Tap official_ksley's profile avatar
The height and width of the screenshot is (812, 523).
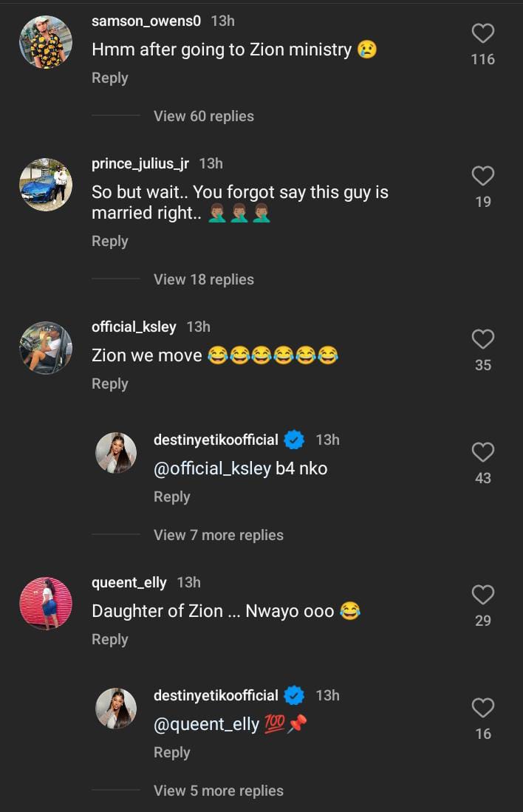coord(46,348)
